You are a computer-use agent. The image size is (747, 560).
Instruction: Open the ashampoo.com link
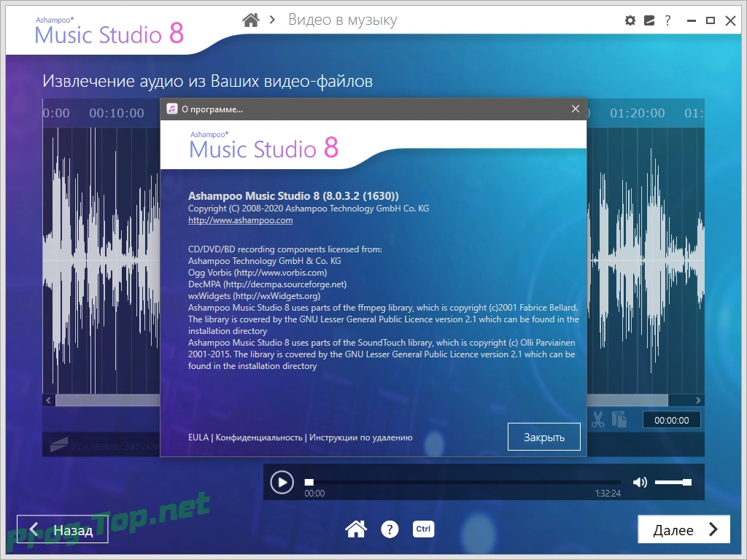(x=240, y=220)
